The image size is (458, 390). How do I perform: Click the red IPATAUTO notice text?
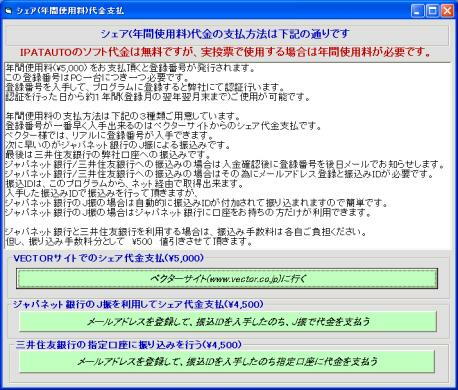225,52
